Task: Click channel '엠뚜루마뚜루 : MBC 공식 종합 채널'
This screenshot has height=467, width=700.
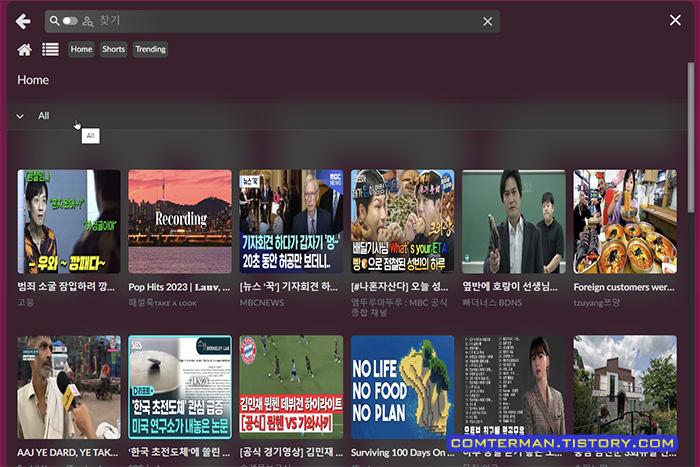Action: pyautogui.click(x=399, y=307)
